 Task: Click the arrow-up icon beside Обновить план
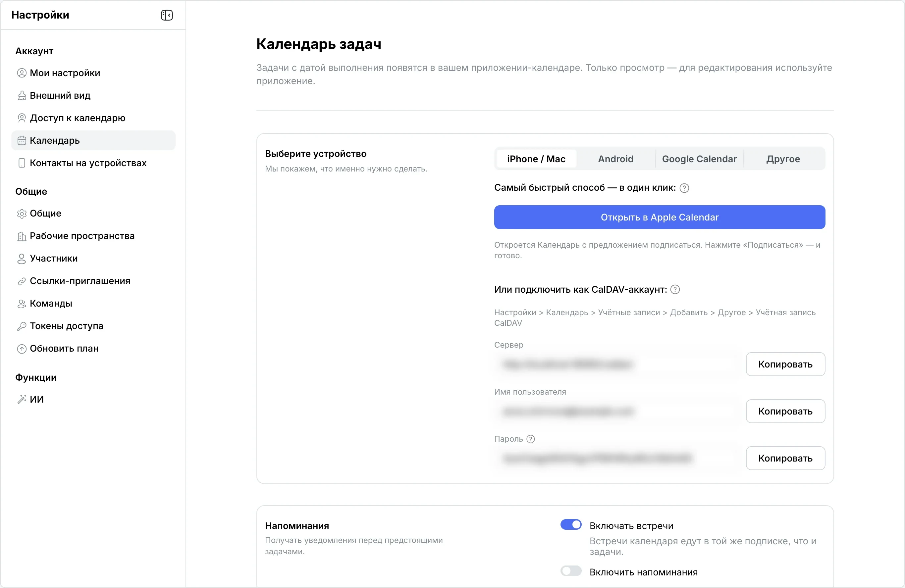(x=22, y=349)
